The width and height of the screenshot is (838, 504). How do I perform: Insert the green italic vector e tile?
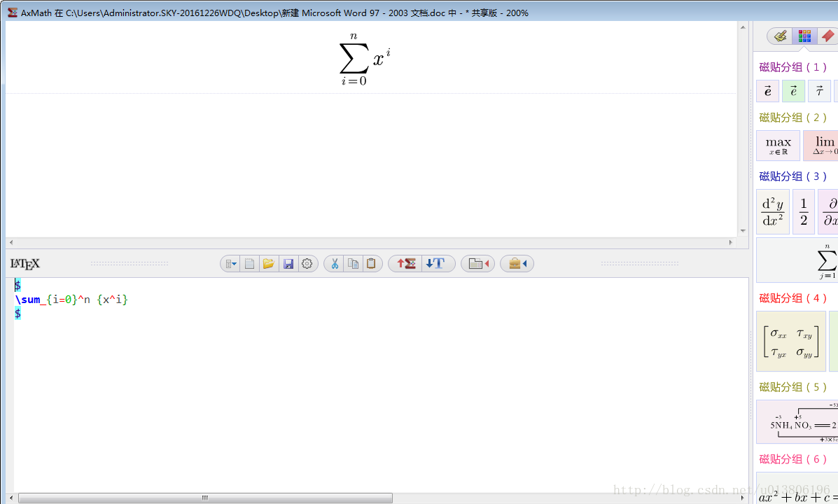coord(793,91)
